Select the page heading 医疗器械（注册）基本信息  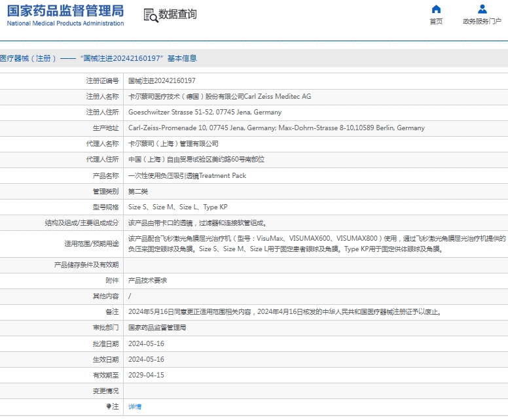pos(98,58)
